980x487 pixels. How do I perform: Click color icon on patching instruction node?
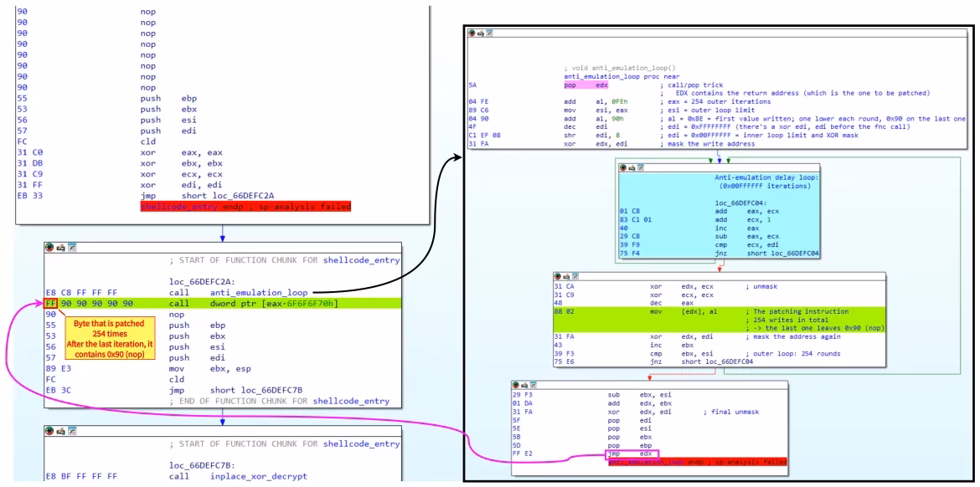coord(558,276)
